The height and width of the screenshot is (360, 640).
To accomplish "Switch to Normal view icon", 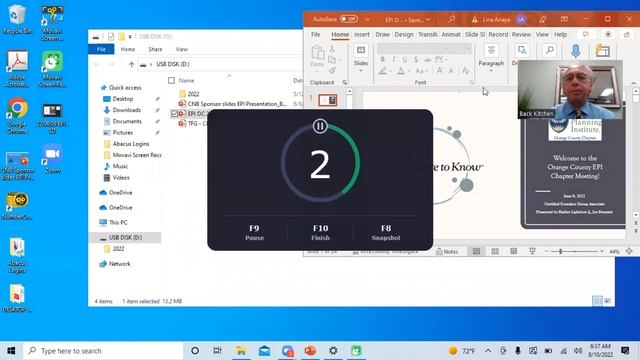I will [x=476, y=251].
